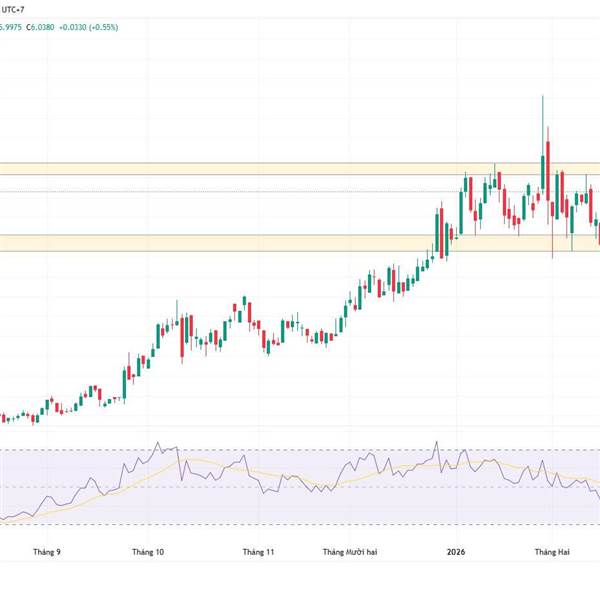This screenshot has width=600, height=600.
Task: Click the Tháng 9 time axis label
Action: 47,552
